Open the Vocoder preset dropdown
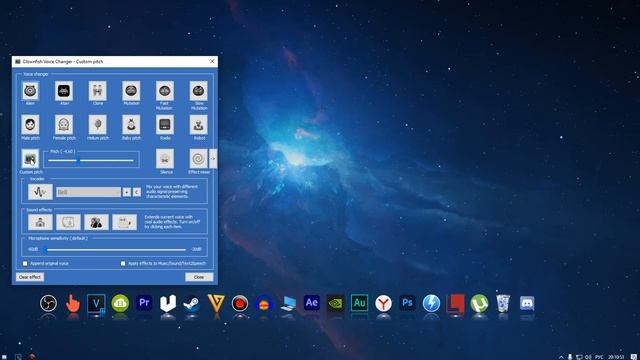Viewport: 640px width, 360px height. tap(89, 192)
